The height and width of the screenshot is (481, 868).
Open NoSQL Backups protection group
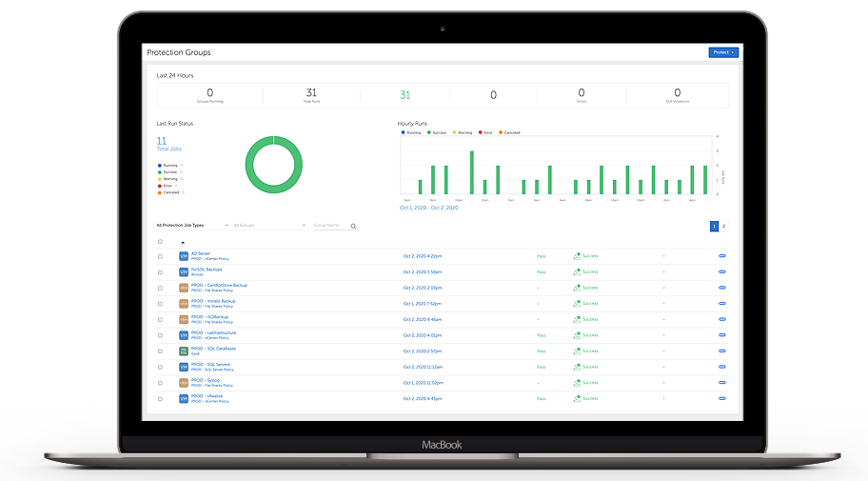207,270
